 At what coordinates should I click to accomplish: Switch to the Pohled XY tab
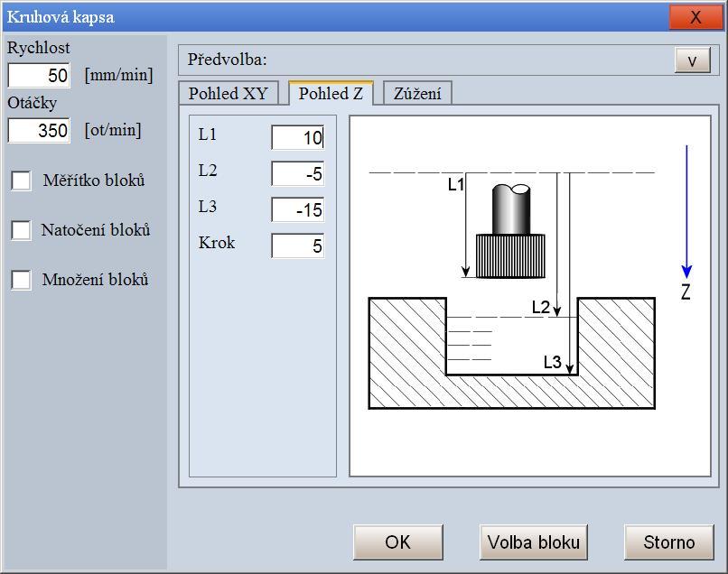229,93
